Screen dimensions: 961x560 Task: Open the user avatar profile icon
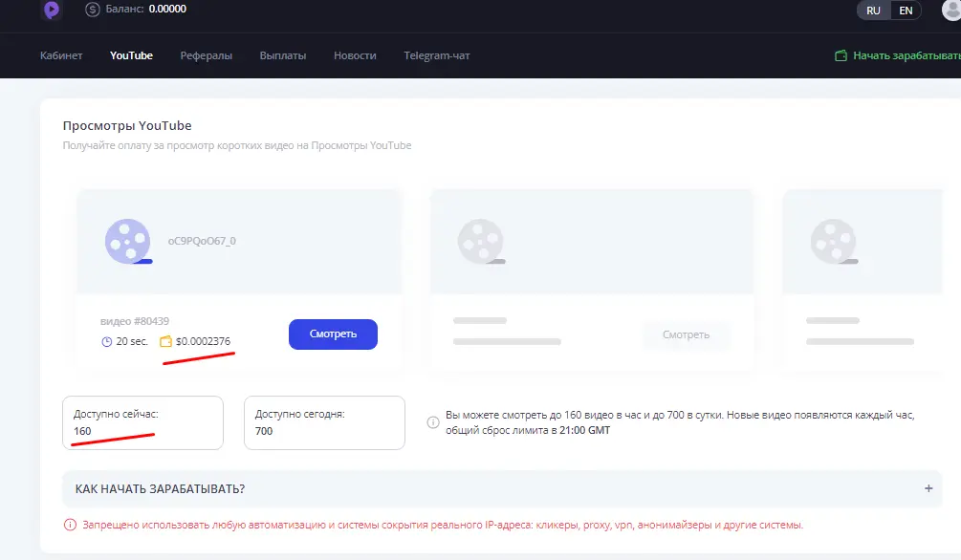(951, 10)
